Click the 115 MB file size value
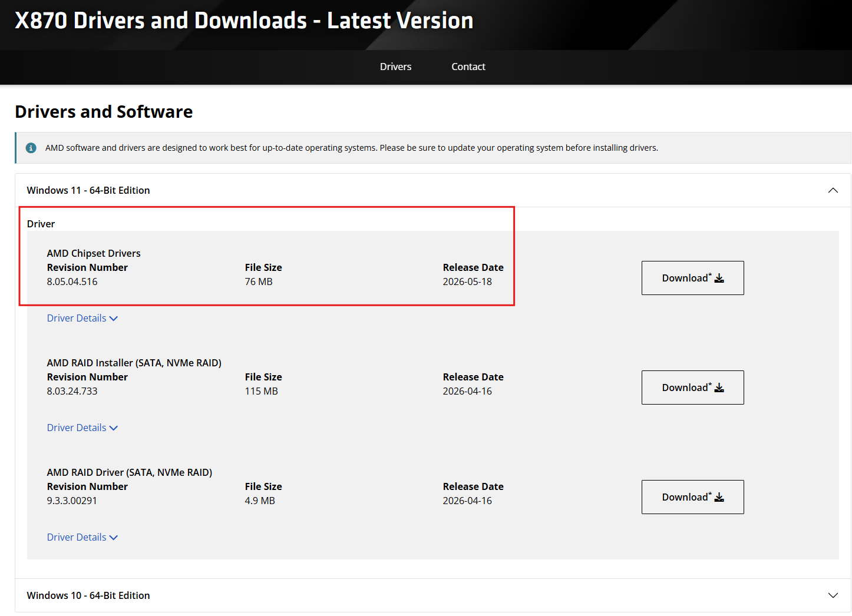Viewport: 852px width, 616px height. (262, 391)
